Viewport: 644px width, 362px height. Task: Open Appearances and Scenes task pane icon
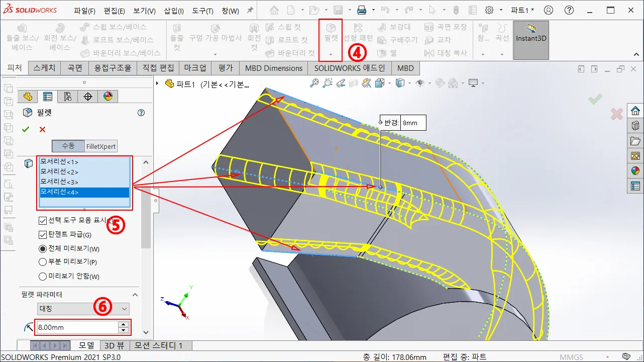635,171
